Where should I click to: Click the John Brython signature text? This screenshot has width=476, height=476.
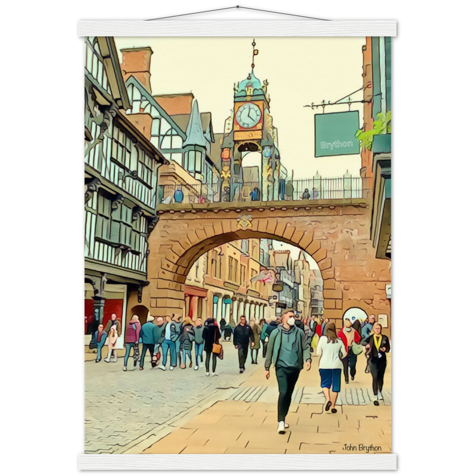coord(362,447)
